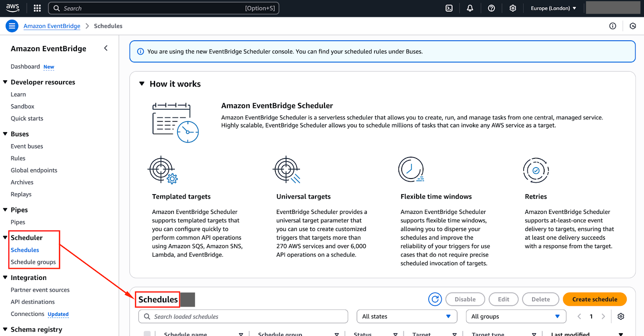The image size is (644, 336).
Task: Open Rules in the sidebar
Action: point(18,158)
